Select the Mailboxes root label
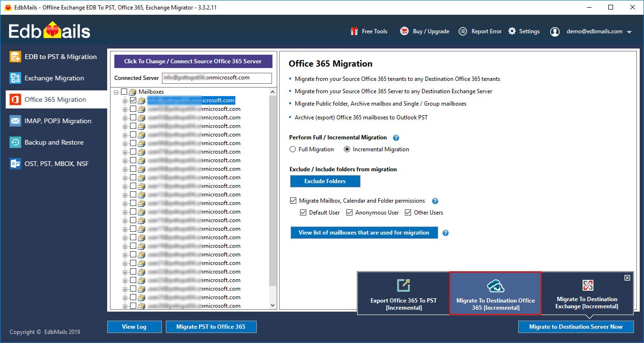This screenshot has height=343, width=644. click(151, 92)
